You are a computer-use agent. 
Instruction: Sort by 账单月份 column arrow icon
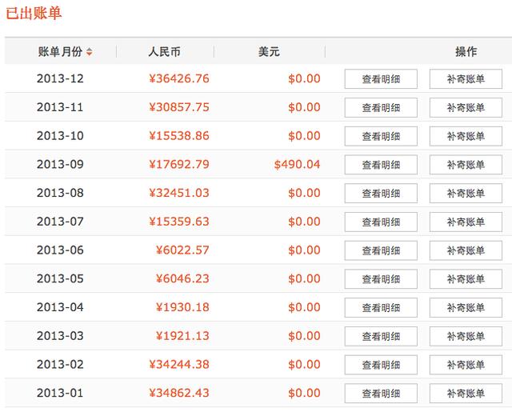(x=89, y=52)
